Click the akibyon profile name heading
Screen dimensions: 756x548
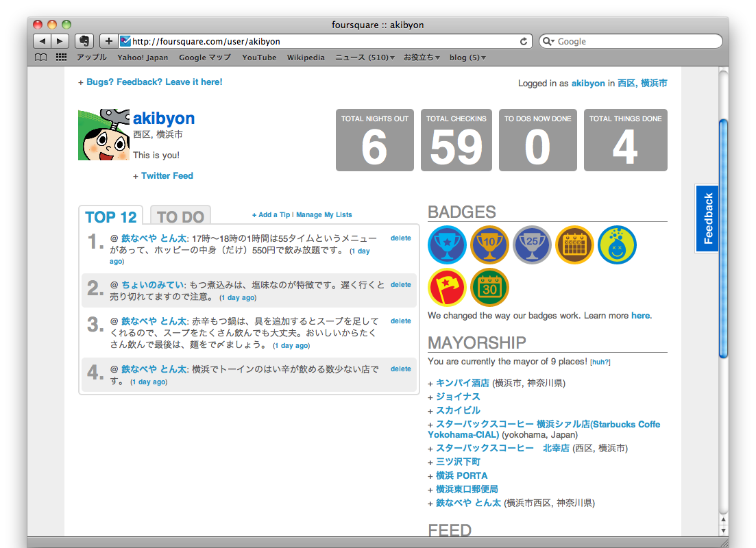click(164, 118)
